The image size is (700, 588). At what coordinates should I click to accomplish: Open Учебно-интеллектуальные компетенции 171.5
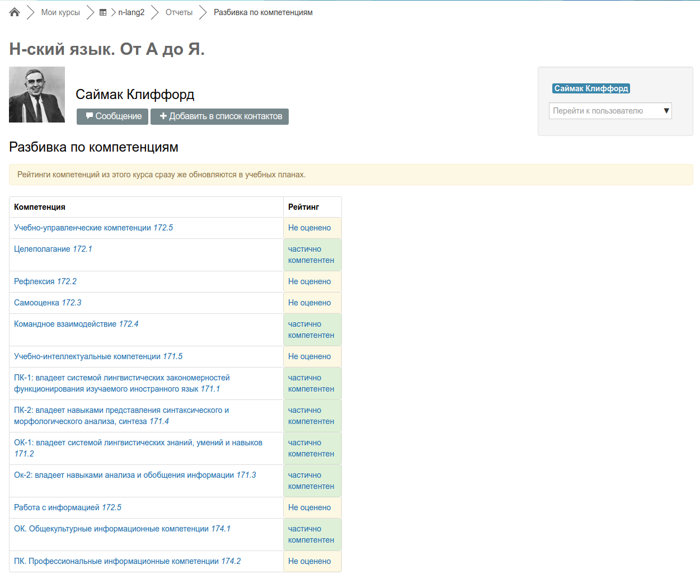pyautogui.click(x=98, y=356)
